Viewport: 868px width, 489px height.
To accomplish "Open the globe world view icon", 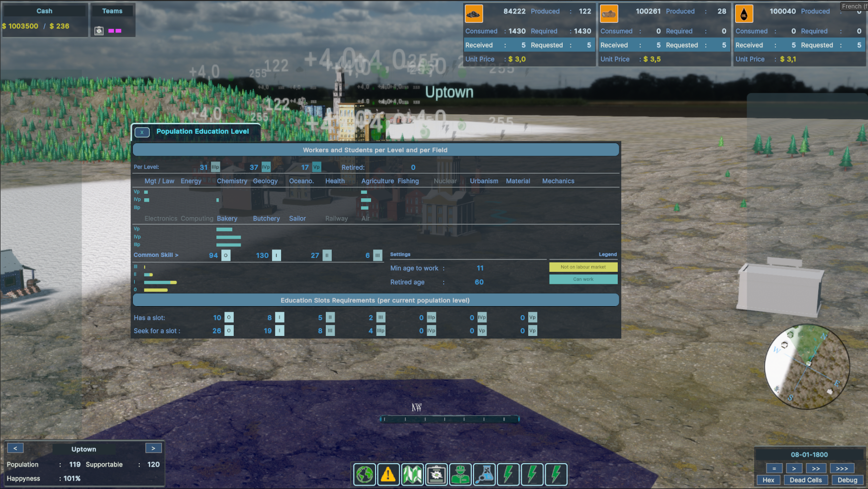I will click(365, 475).
